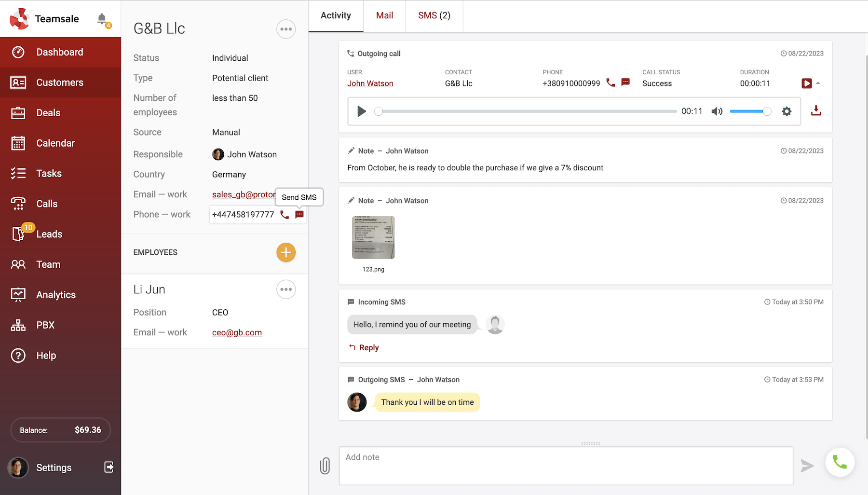Open the PBX section

coord(45,325)
